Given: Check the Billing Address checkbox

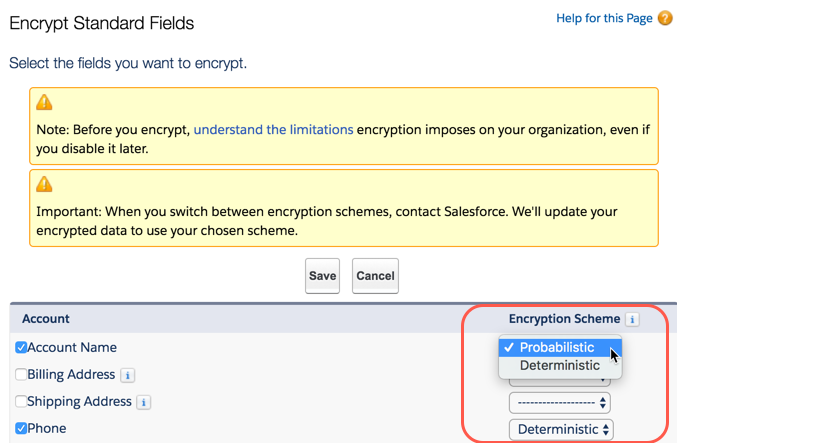Looking at the screenshot, I should click(21, 374).
